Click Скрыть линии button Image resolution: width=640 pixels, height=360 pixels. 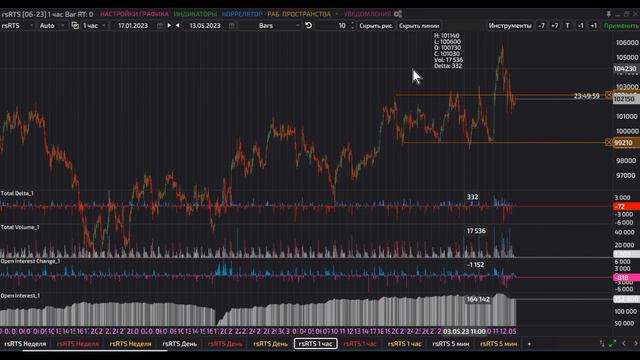pyautogui.click(x=419, y=25)
